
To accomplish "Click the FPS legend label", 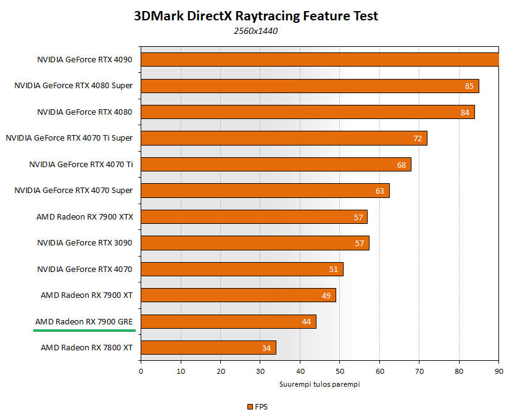I will (261, 407).
